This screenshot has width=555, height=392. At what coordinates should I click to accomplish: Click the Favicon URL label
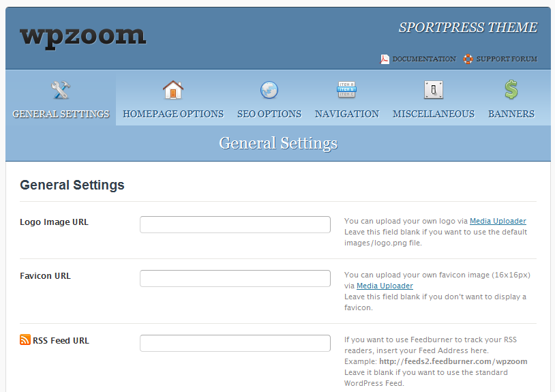45,276
